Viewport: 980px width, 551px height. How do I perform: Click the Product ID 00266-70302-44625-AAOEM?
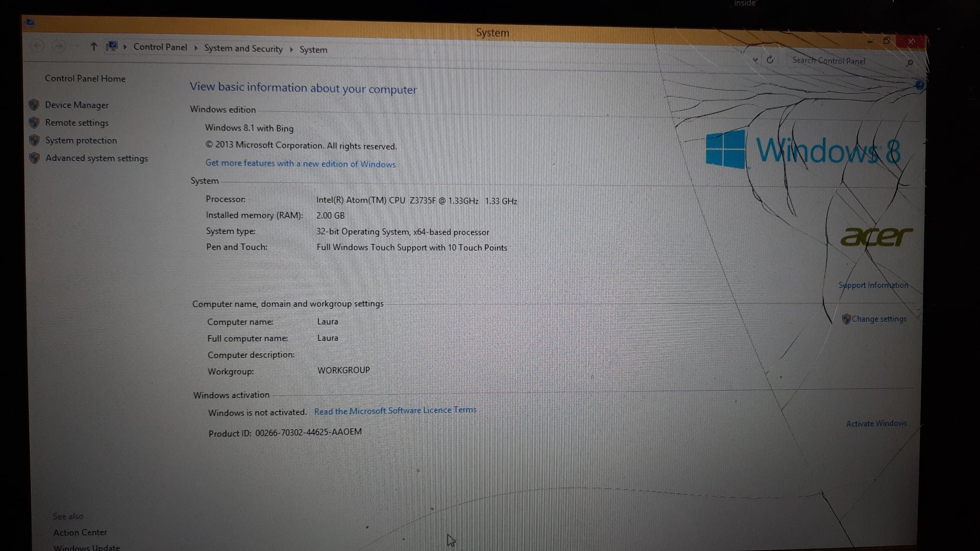pos(285,432)
